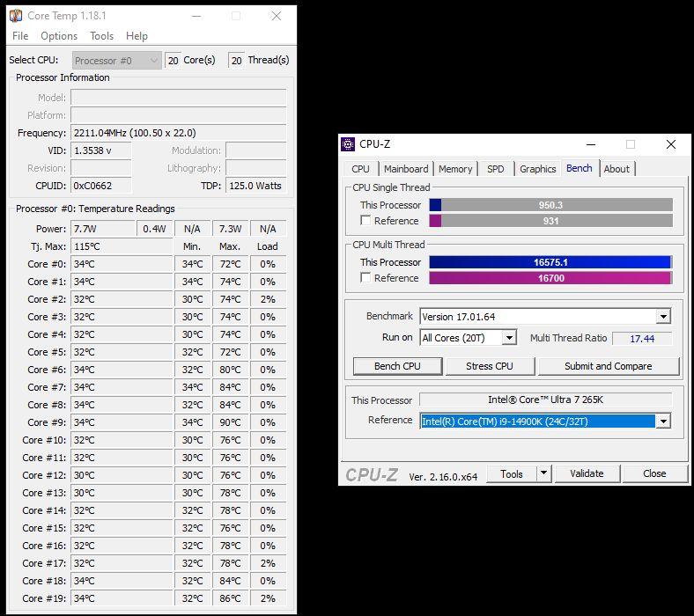Open the Benchmark version dropdown
Image resolution: width=694 pixels, height=616 pixels.
662,317
